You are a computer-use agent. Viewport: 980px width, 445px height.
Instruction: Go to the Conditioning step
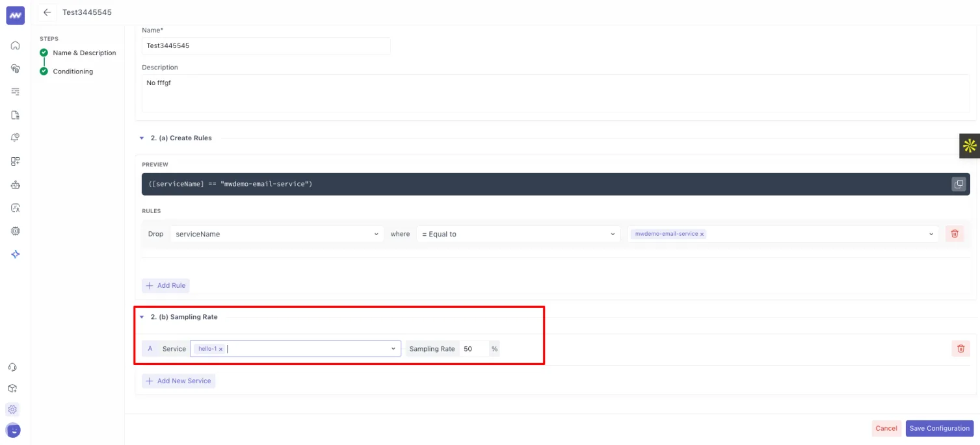click(73, 71)
